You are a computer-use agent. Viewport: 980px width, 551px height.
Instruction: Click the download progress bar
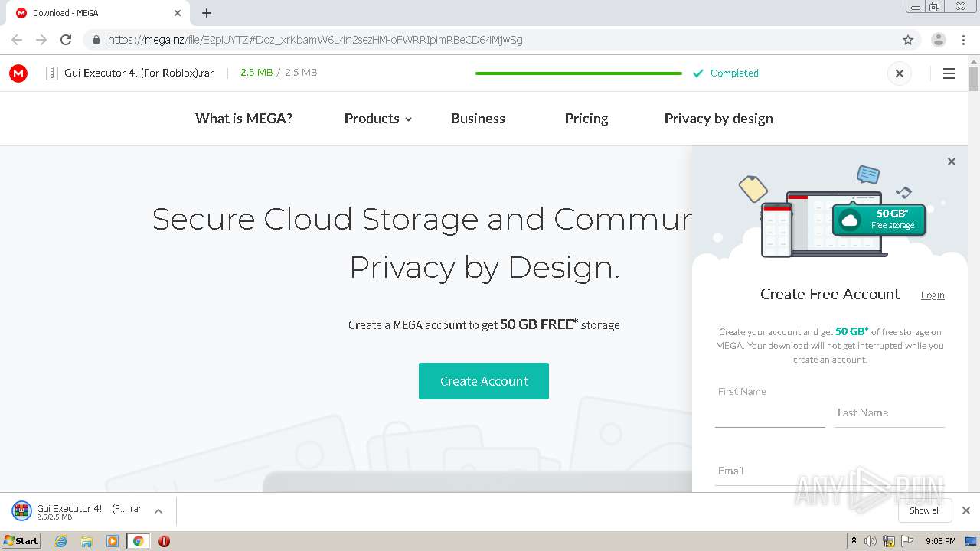click(x=578, y=73)
